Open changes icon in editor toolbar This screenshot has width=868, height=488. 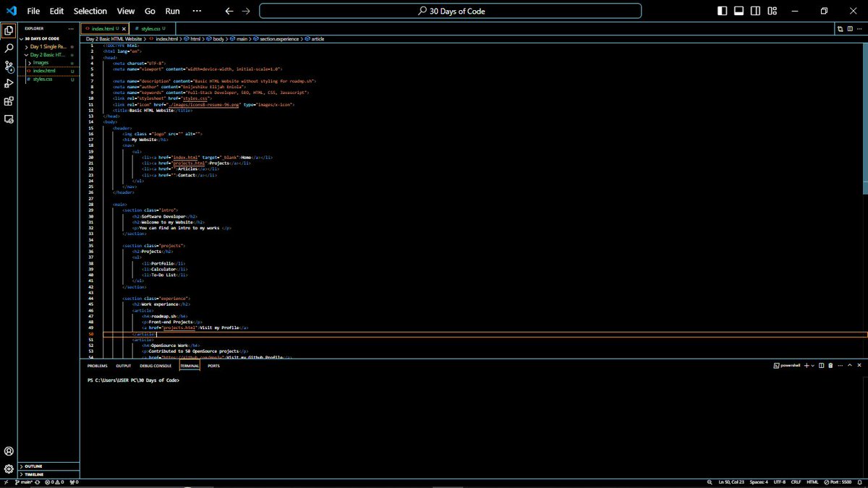[841, 28]
